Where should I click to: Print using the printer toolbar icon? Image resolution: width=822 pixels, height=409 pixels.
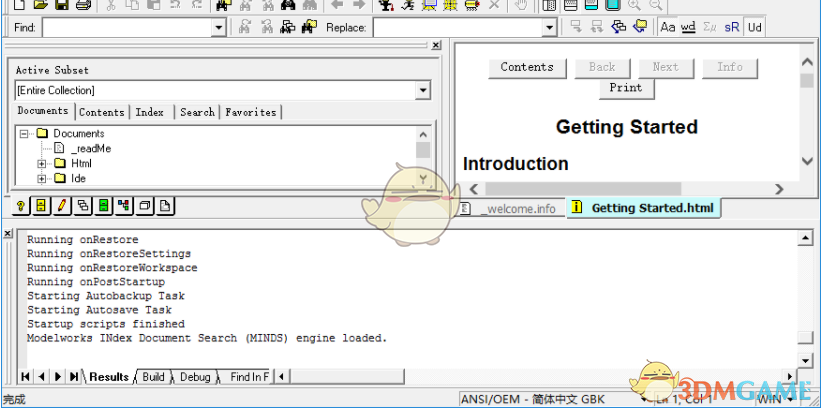(x=83, y=5)
